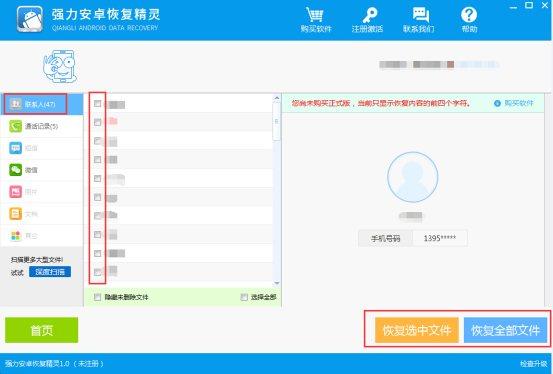
Task: Click 检查升级 in the status bar
Action: click(534, 364)
